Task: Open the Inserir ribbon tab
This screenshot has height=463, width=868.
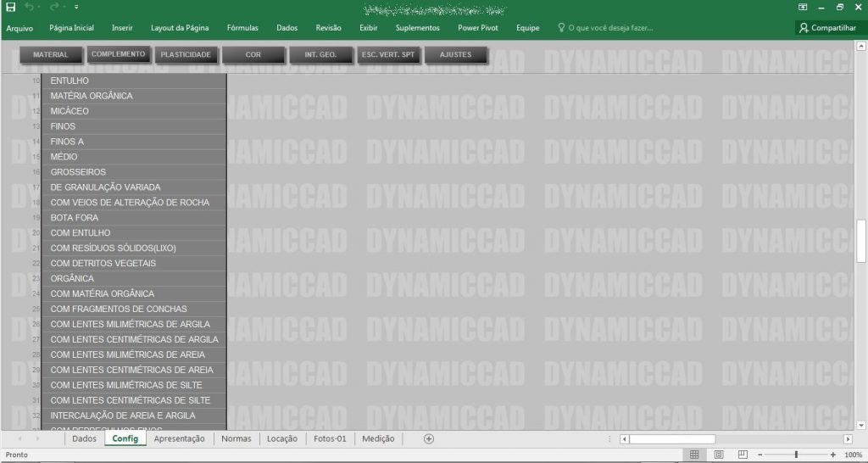Action: coord(122,28)
